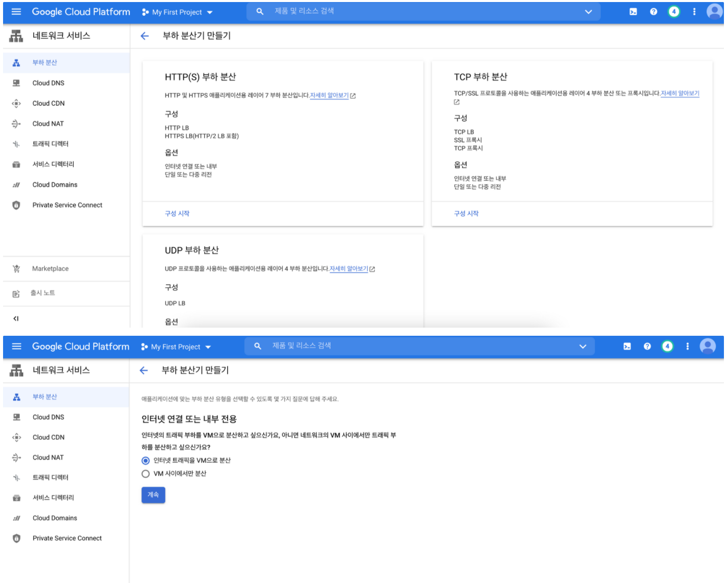Open help icon in top header

(654, 12)
